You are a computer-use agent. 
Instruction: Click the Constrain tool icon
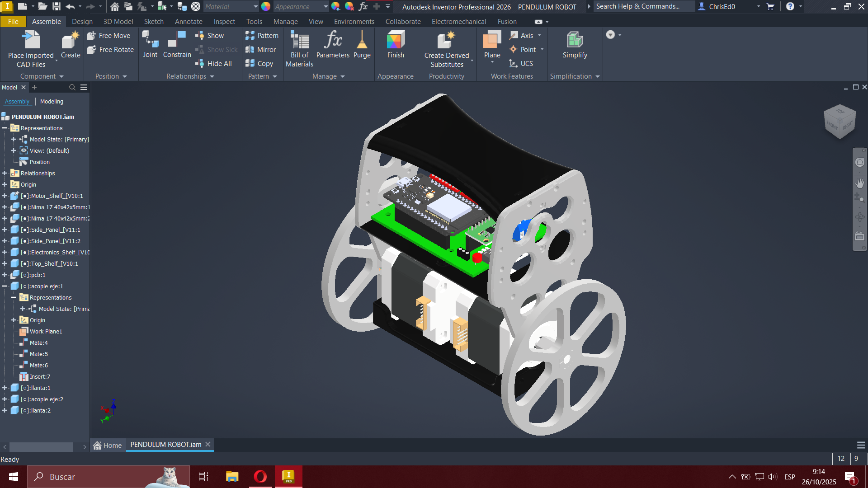click(x=177, y=40)
